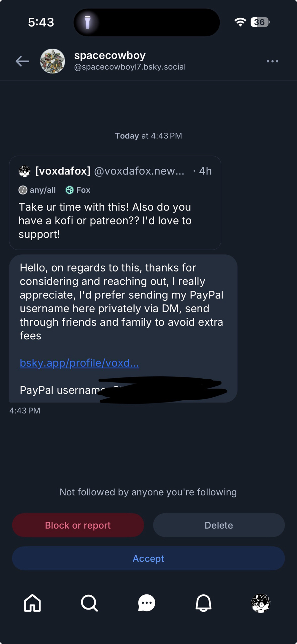Accept the chat request
The width and height of the screenshot is (297, 644).
(x=148, y=558)
